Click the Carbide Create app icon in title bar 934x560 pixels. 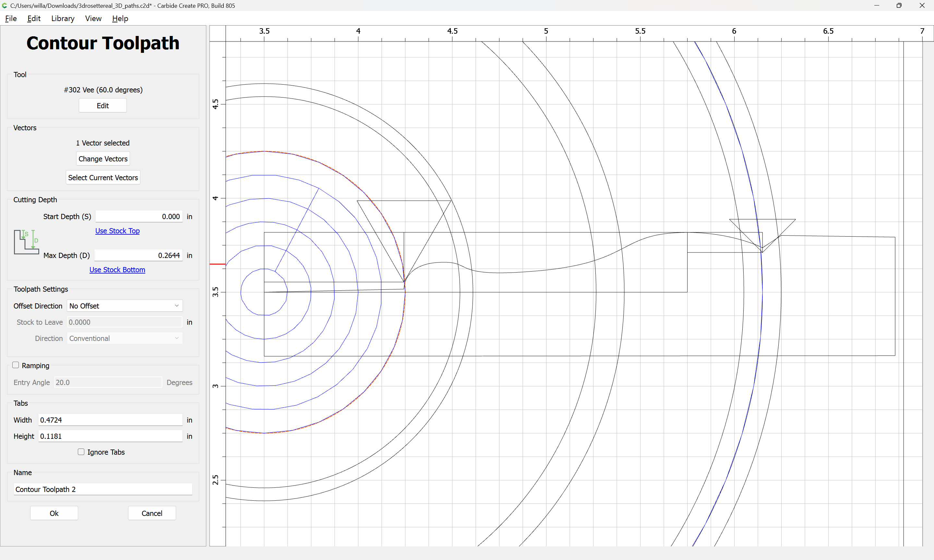coord(5,6)
